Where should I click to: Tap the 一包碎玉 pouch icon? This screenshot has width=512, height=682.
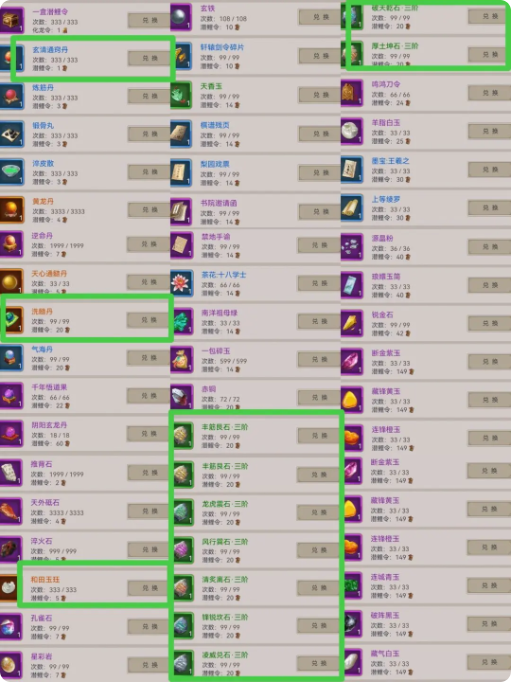(x=181, y=360)
